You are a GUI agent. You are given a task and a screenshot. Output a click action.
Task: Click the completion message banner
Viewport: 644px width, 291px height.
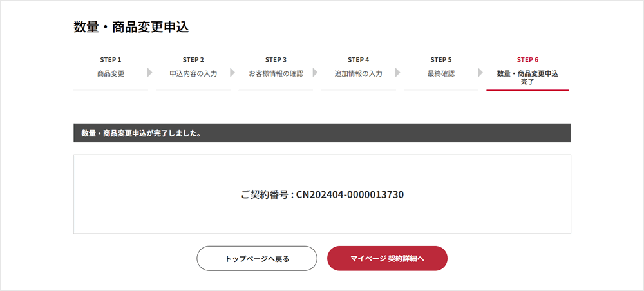[x=322, y=133]
